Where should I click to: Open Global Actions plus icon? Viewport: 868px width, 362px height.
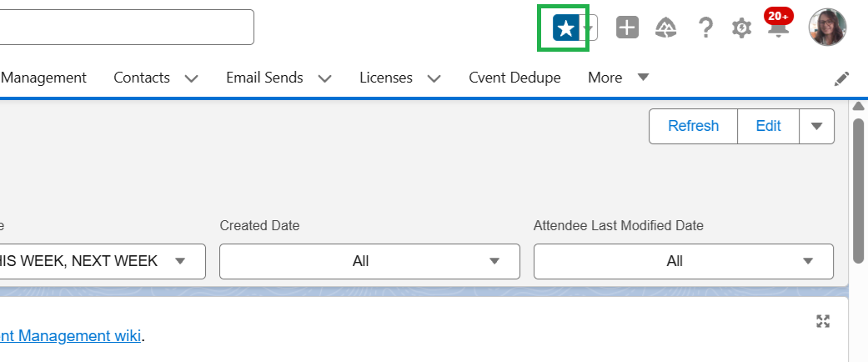point(627,28)
